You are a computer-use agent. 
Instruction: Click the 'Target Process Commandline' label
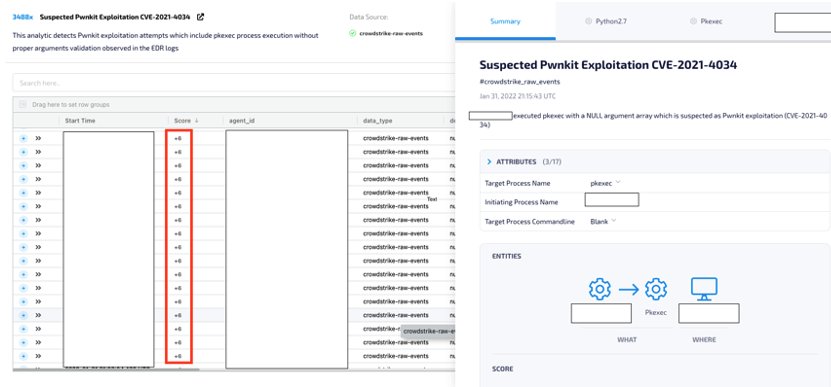click(529, 222)
